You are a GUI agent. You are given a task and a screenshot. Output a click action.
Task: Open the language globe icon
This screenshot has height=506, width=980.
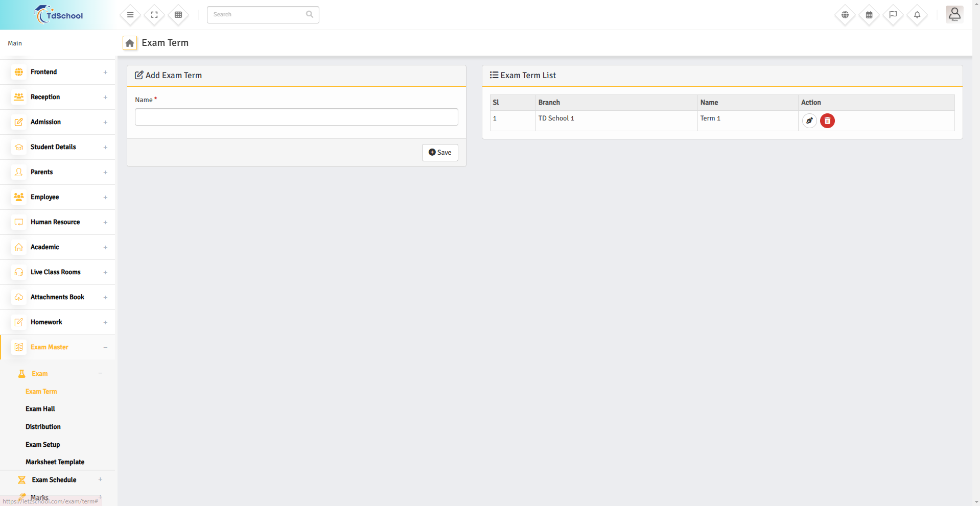click(x=845, y=15)
